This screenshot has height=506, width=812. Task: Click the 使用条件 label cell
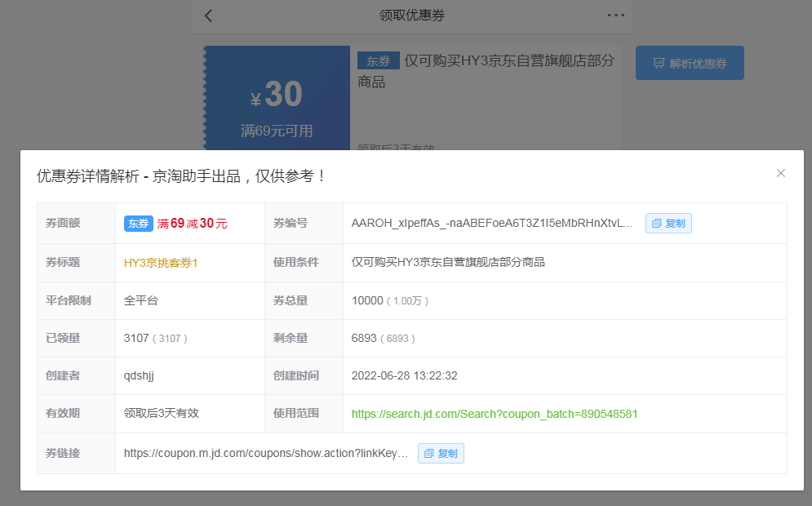click(x=304, y=263)
